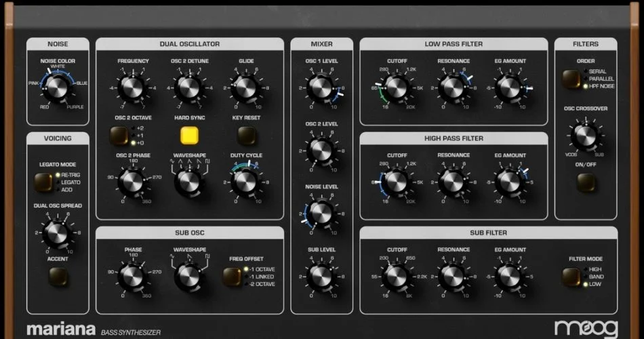Toggle the Legato Mode button
Screen dimensions: 644x339
pos(43,182)
